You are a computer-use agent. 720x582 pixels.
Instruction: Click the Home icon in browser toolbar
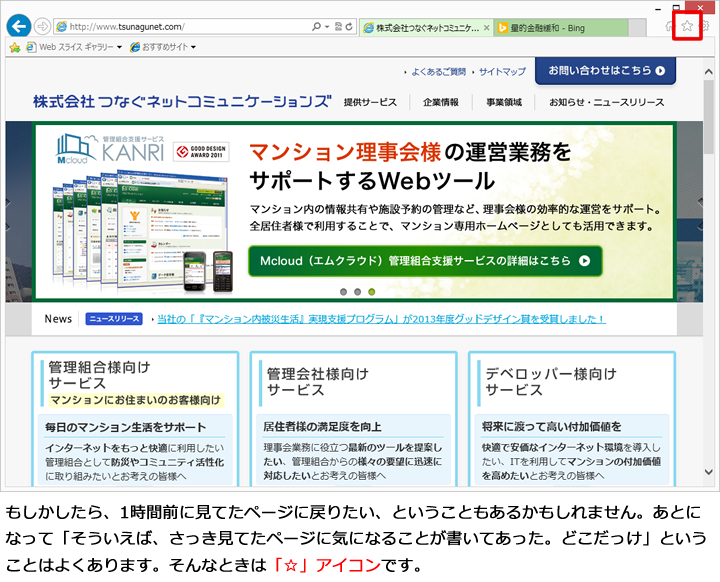click(x=669, y=26)
